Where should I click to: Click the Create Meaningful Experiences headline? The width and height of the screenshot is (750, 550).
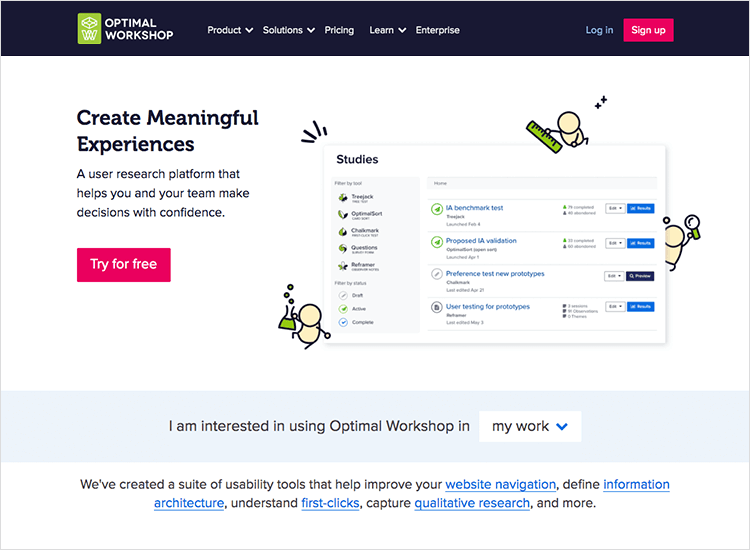[167, 131]
